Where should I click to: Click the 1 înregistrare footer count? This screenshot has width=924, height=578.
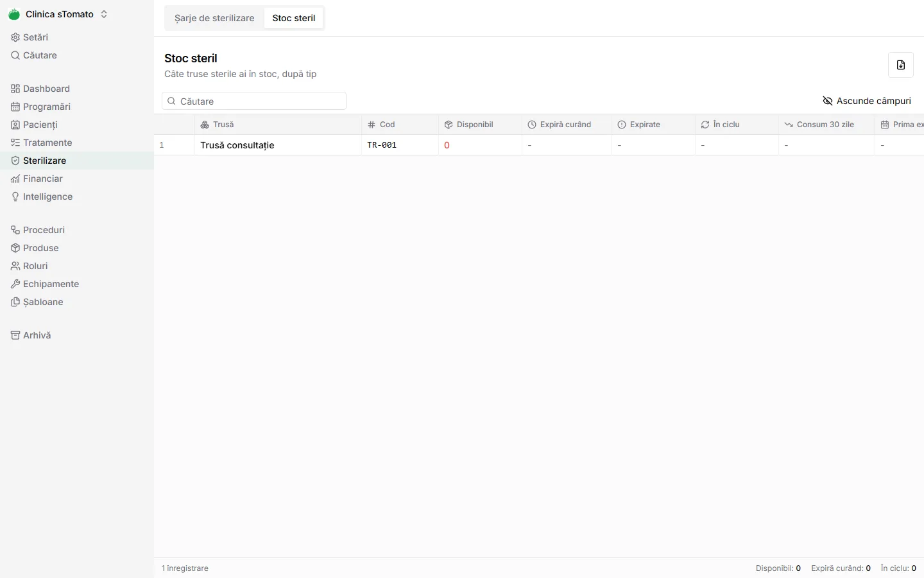[185, 568]
